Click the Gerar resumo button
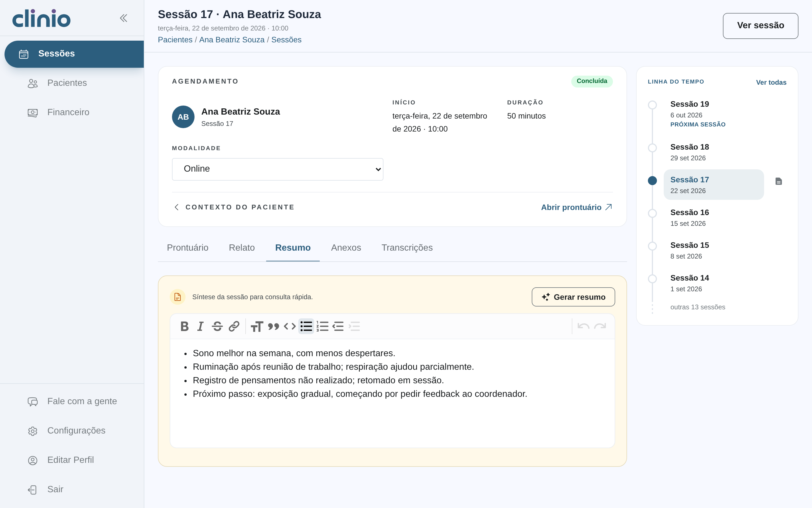 coord(573,297)
